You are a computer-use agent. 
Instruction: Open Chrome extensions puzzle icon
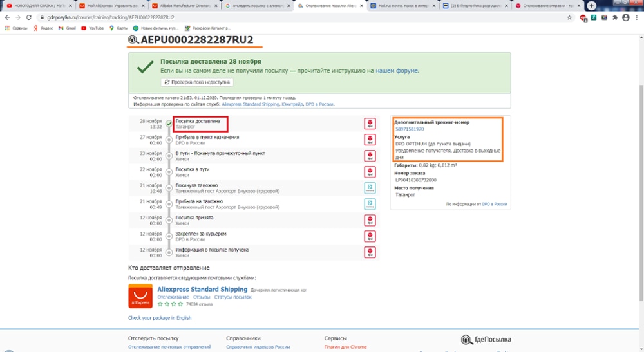point(615,17)
